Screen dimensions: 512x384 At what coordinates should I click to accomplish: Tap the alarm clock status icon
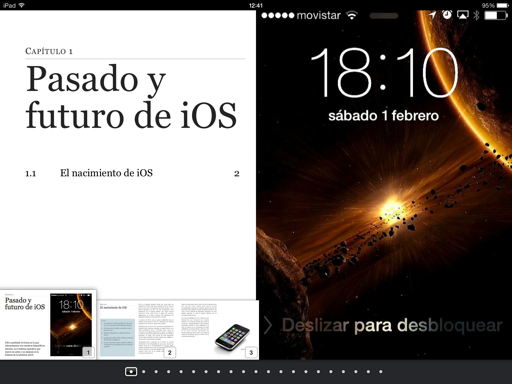click(x=447, y=15)
